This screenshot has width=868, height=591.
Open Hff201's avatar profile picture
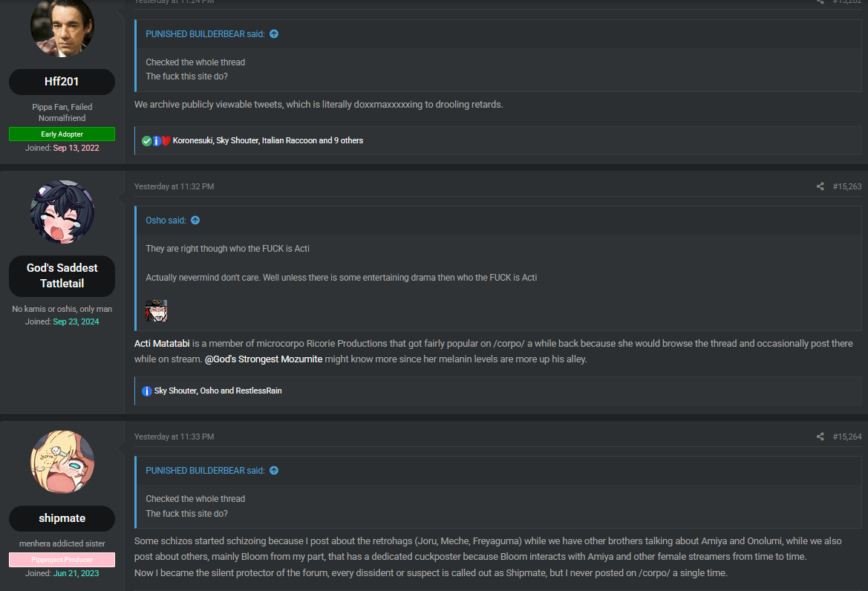click(62, 26)
